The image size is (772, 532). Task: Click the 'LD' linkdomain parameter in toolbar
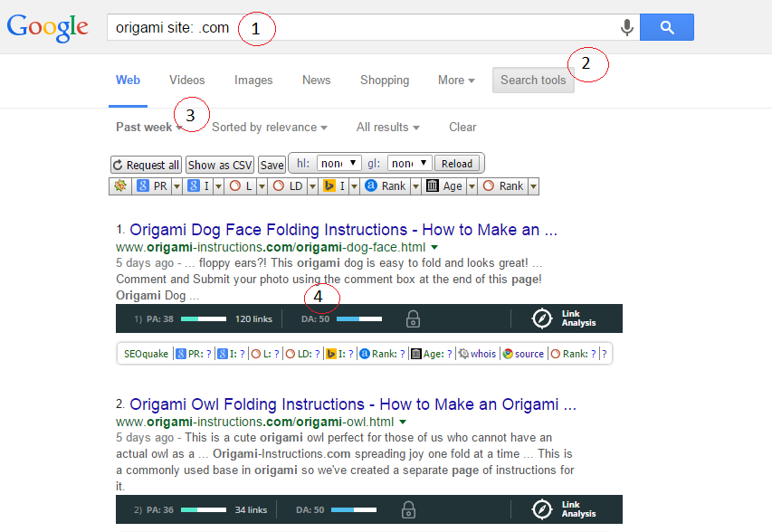(288, 186)
